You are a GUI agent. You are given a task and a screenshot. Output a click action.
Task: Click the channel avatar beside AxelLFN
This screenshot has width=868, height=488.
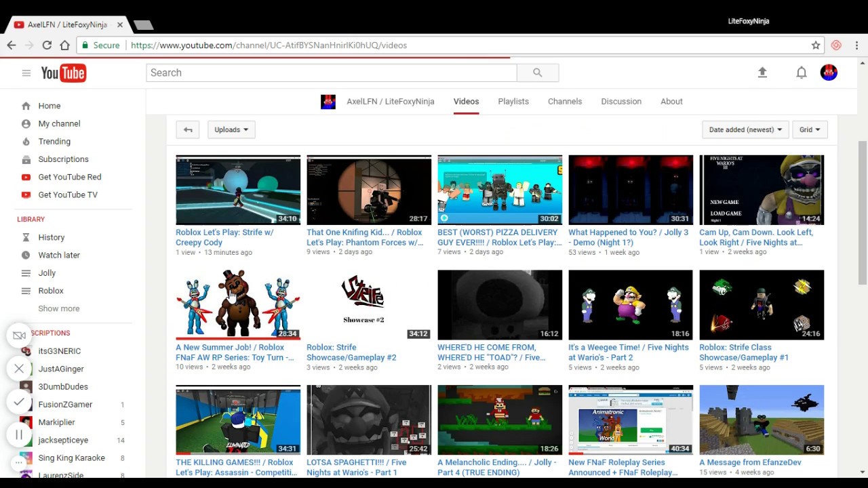tap(328, 102)
